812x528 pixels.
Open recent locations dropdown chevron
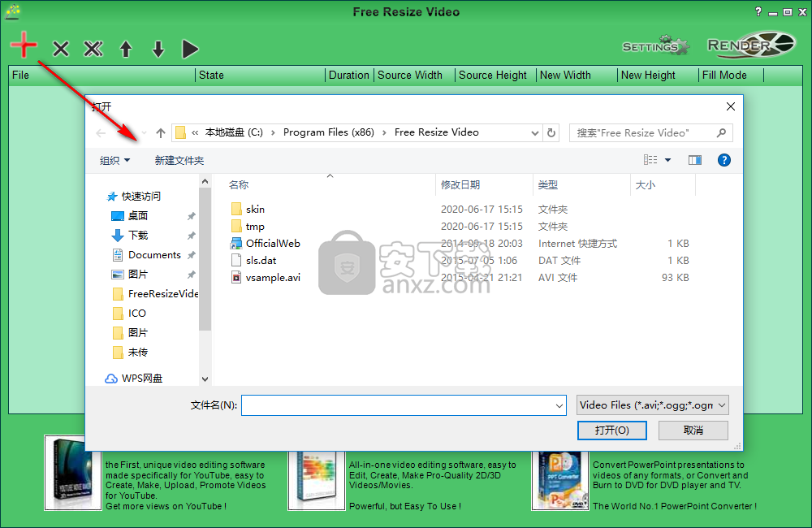point(144,133)
